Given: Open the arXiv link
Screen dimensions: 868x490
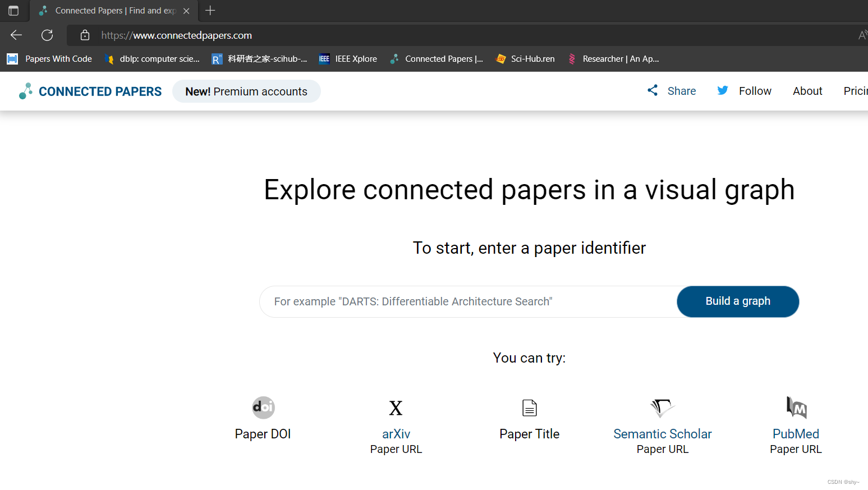Looking at the screenshot, I should click(396, 434).
